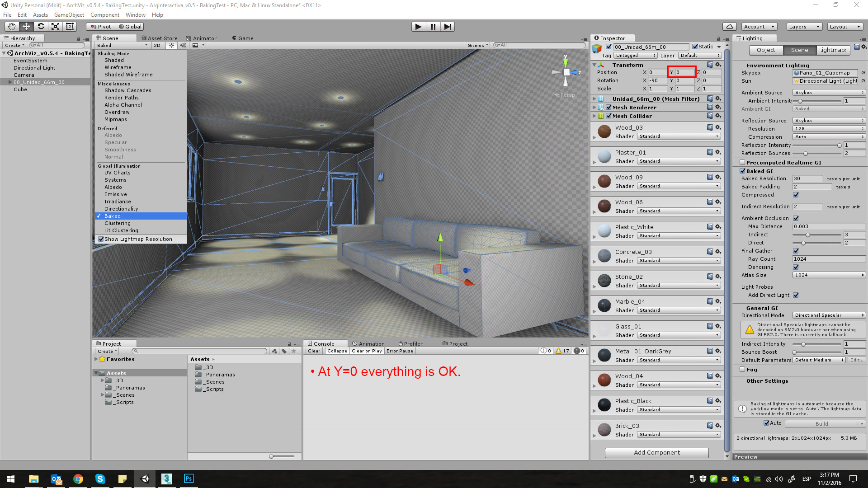Open the Cloud services icon

(x=729, y=27)
